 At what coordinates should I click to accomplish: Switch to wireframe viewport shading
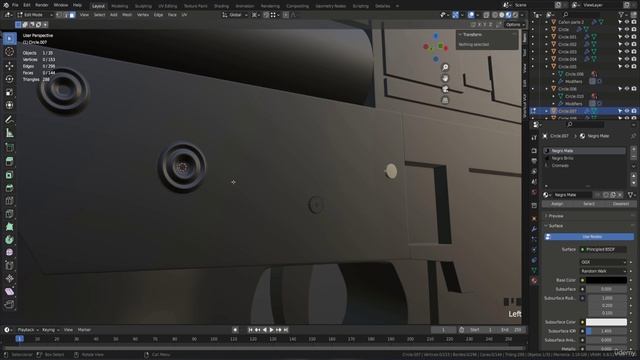[495, 15]
